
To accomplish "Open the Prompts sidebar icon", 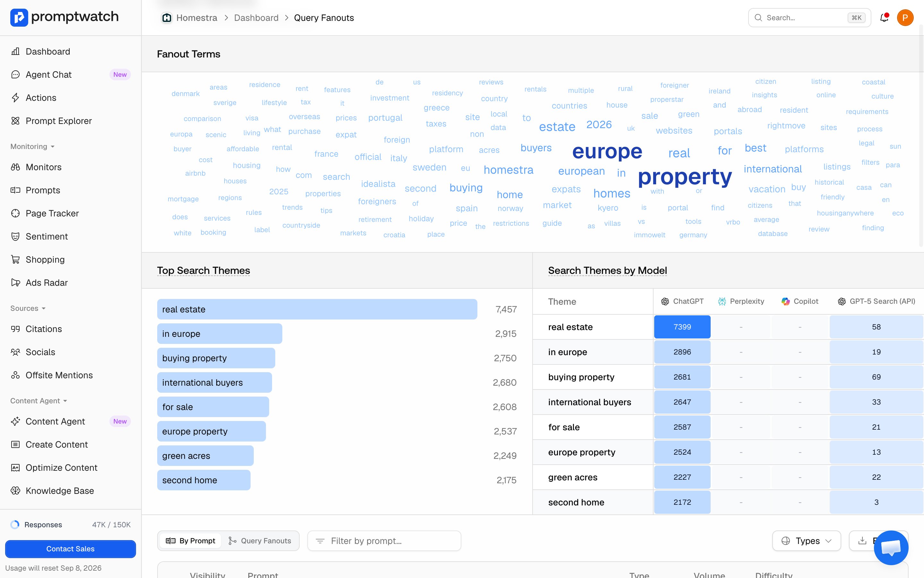I will point(15,190).
